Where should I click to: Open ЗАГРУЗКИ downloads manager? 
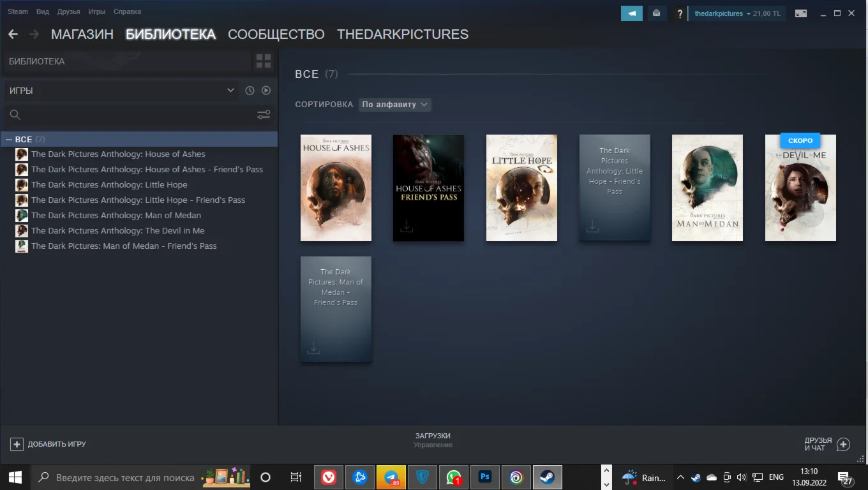433,440
